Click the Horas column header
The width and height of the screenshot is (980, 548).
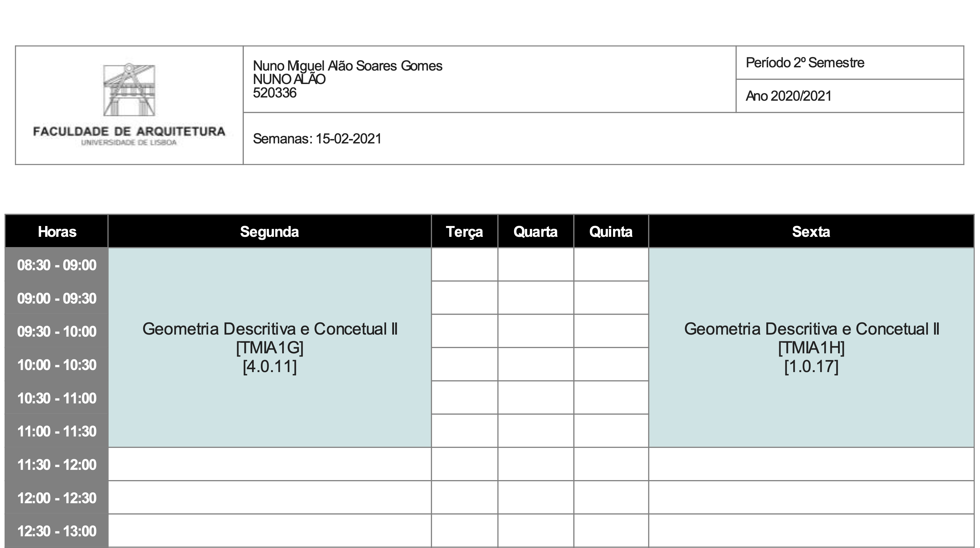click(x=57, y=231)
